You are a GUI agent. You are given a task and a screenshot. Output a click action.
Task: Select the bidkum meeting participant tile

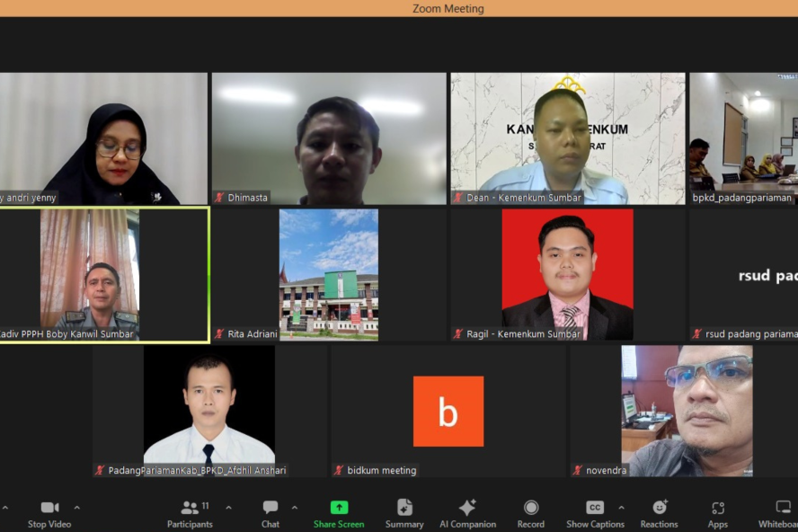(448, 412)
